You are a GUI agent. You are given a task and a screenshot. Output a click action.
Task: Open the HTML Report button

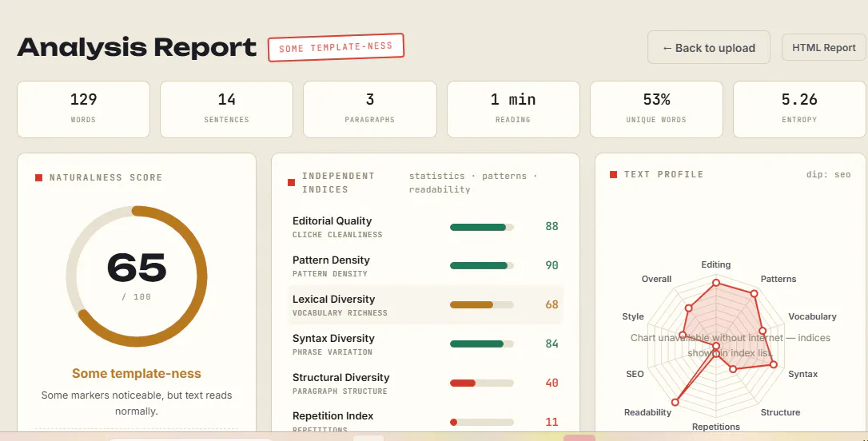coord(824,48)
